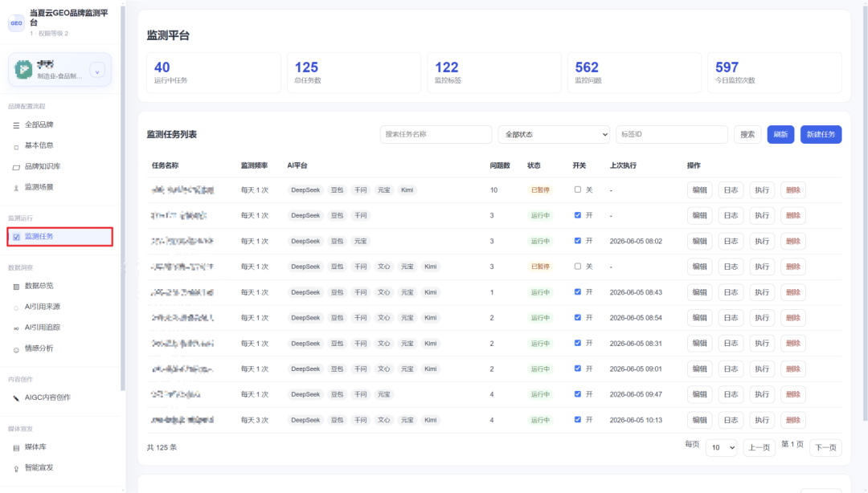The width and height of the screenshot is (868, 493).
Task: Turn off the second task's checked switch
Action: tap(577, 214)
